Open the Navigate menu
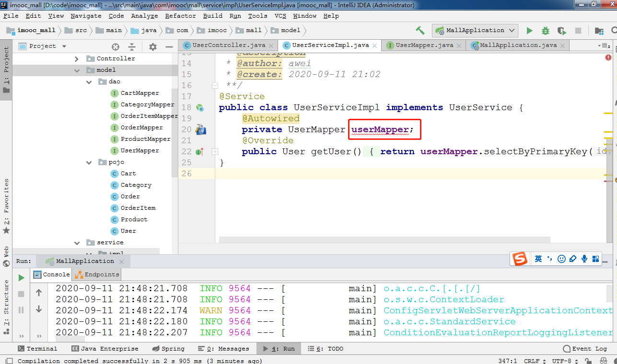The height and width of the screenshot is (364, 617). tap(86, 16)
